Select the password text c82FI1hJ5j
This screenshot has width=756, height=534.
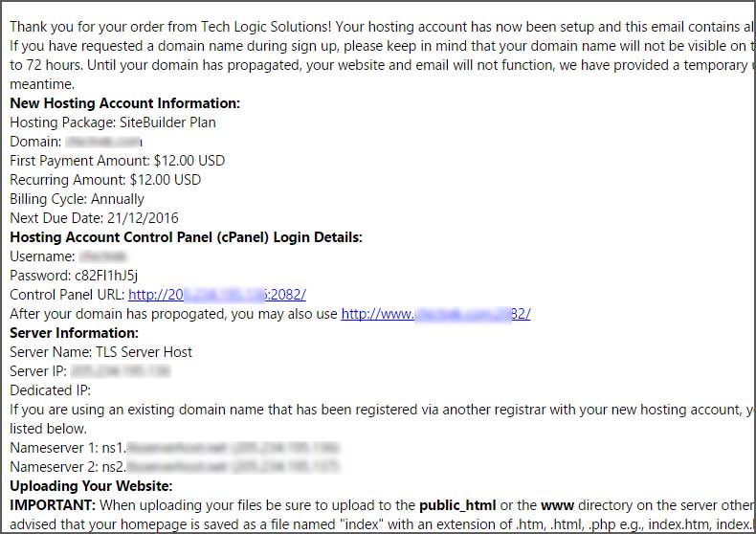pos(106,276)
